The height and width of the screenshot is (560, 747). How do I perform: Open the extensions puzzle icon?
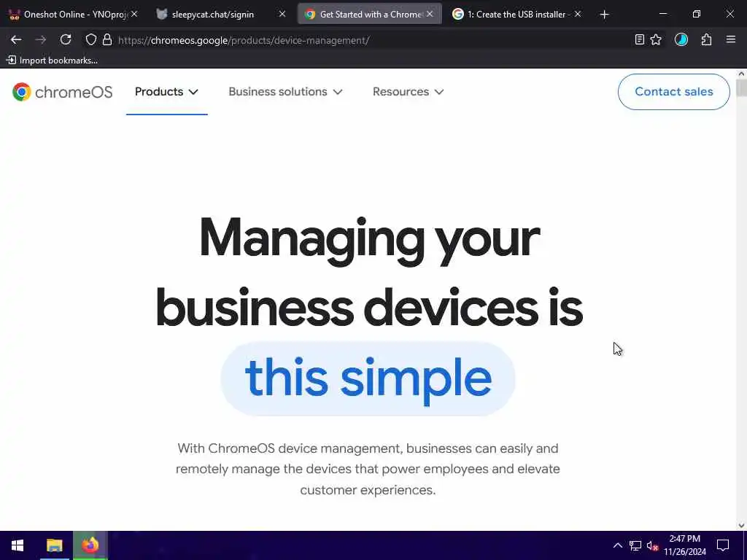pyautogui.click(x=706, y=40)
